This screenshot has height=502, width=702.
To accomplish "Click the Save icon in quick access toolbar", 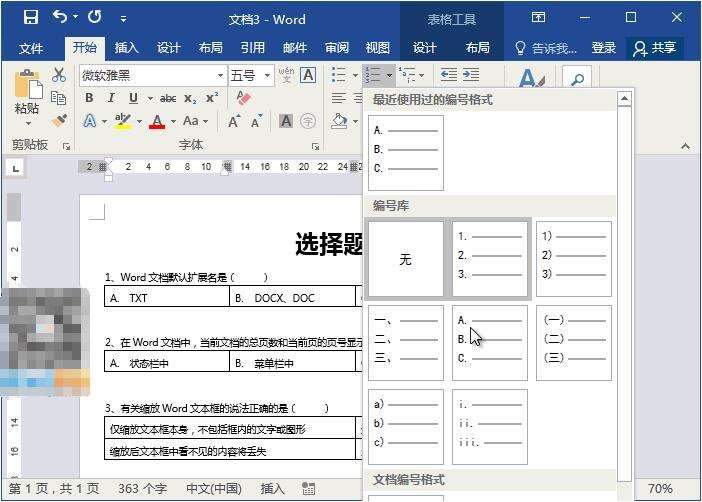I will pyautogui.click(x=30, y=18).
